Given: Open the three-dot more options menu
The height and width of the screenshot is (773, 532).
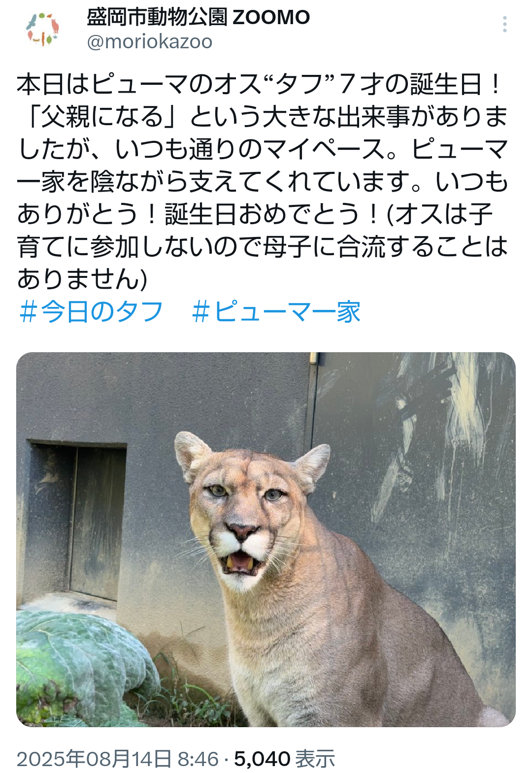Looking at the screenshot, I should 505,24.
